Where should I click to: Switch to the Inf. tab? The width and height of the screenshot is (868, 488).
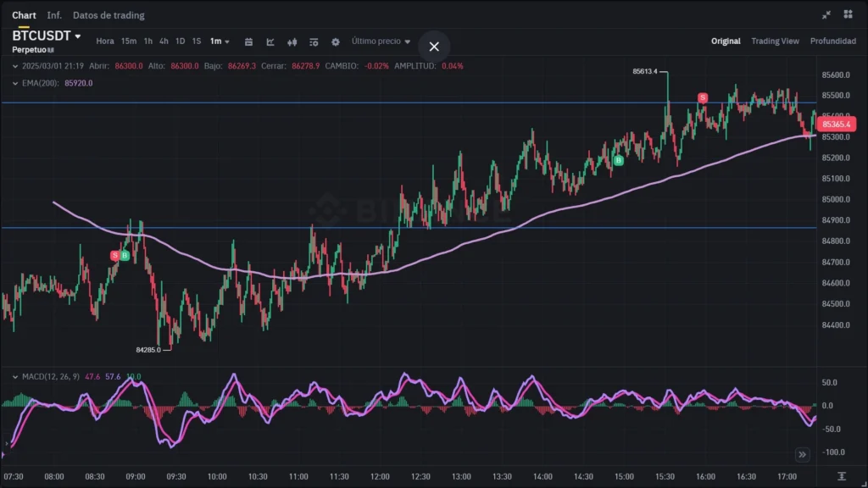(54, 15)
